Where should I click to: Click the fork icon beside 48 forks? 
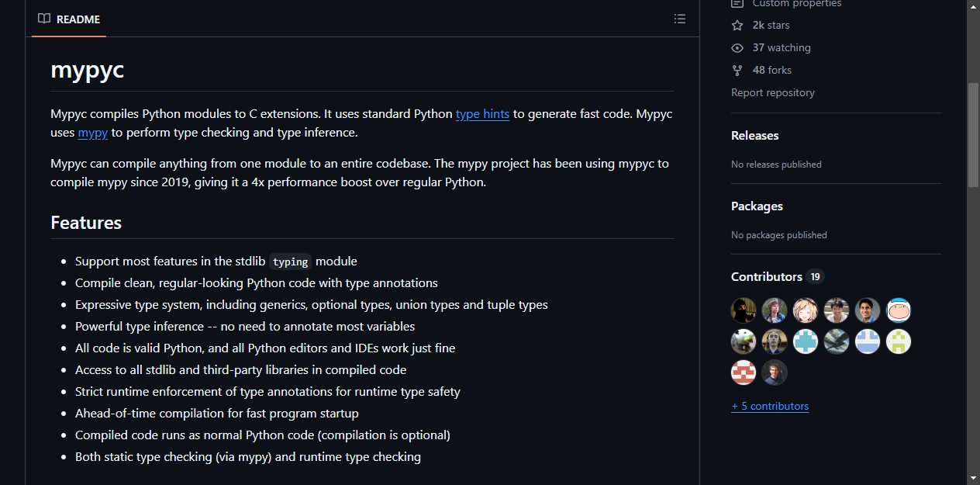(x=737, y=70)
